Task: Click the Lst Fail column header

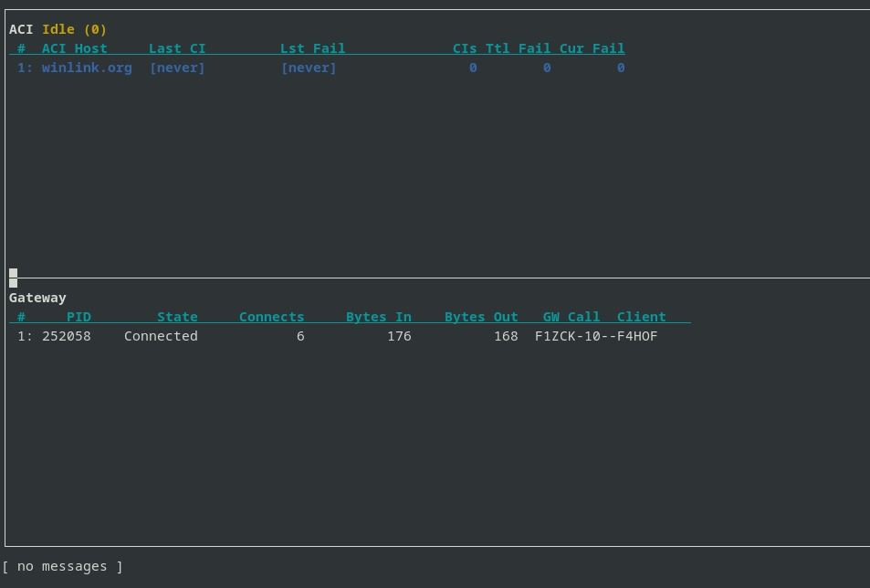Action: [x=312, y=48]
